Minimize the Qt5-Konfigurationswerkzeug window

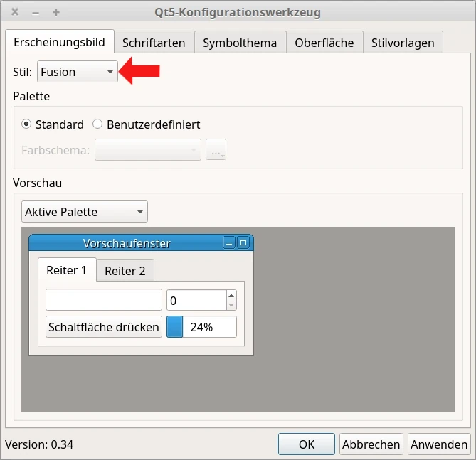point(36,13)
